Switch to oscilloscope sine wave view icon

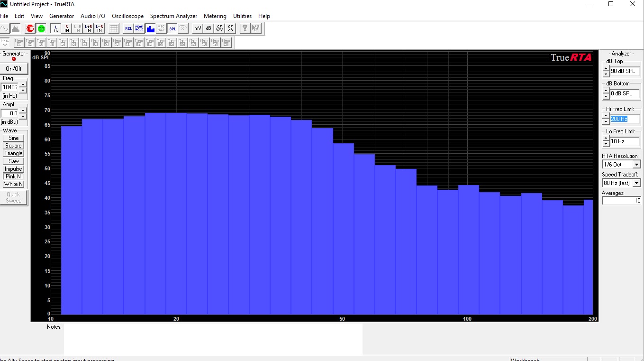4,28
